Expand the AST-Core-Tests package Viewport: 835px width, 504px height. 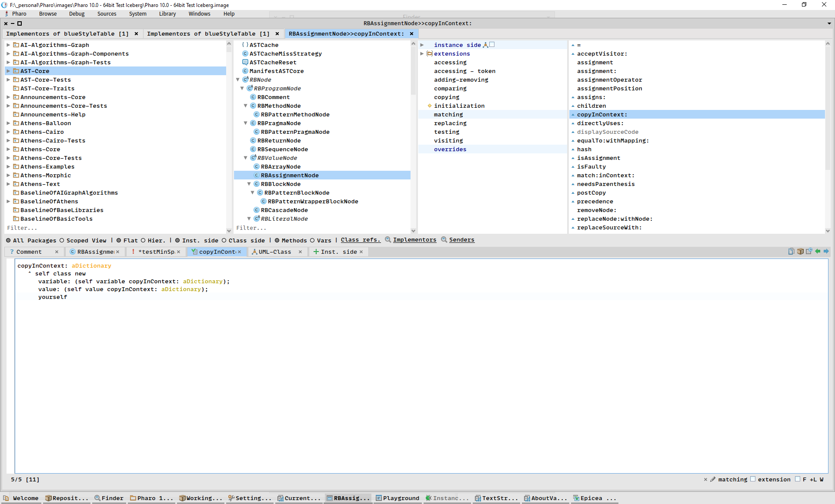pyautogui.click(x=8, y=80)
